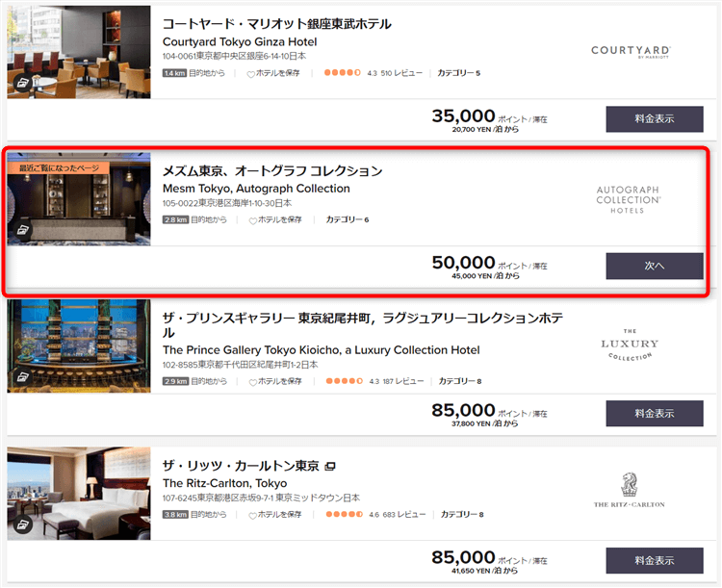Image resolution: width=722 pixels, height=588 pixels.
Task: Open photo gallery icon on Mesm Tokyo image
Action: [x=21, y=232]
